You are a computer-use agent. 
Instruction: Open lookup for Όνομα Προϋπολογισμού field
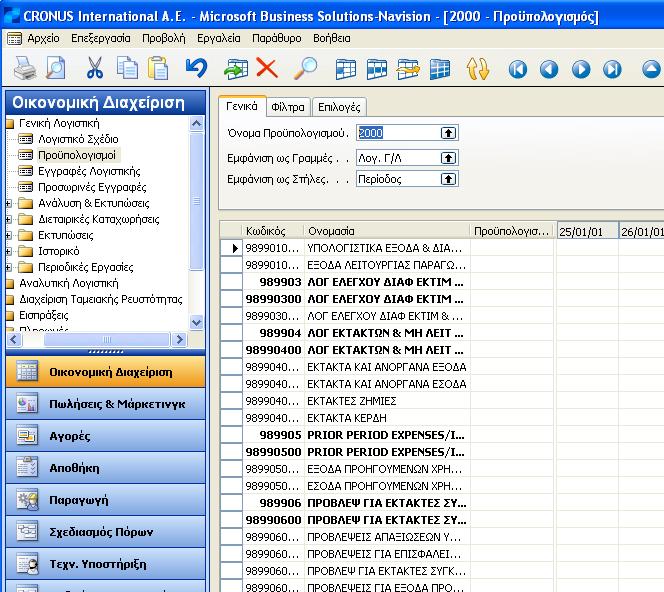tap(448, 133)
